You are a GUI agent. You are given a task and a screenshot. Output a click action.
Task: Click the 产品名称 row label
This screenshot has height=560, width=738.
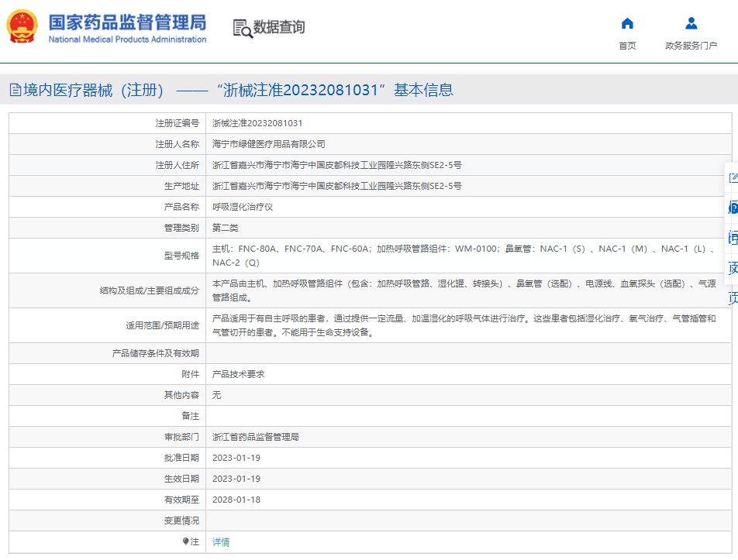tap(181, 207)
